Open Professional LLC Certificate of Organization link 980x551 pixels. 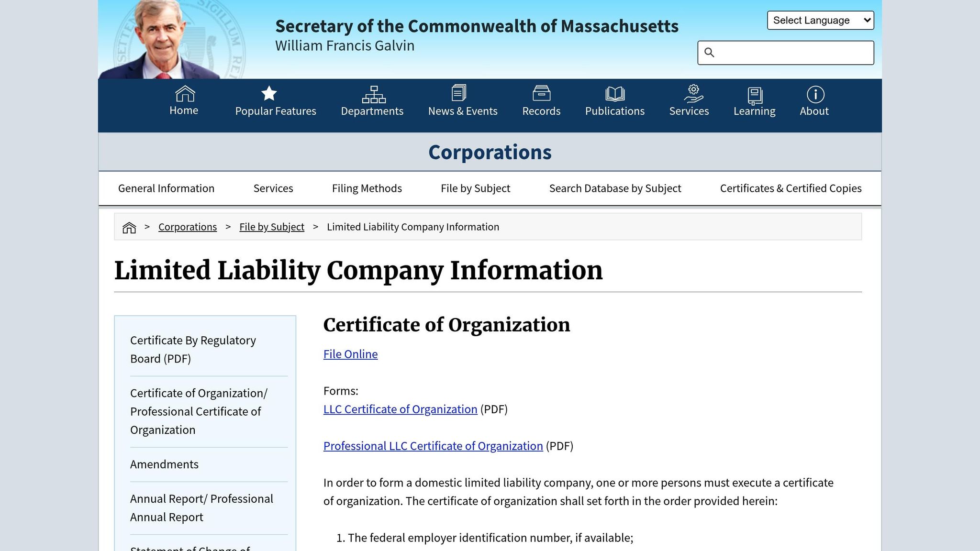pyautogui.click(x=433, y=446)
